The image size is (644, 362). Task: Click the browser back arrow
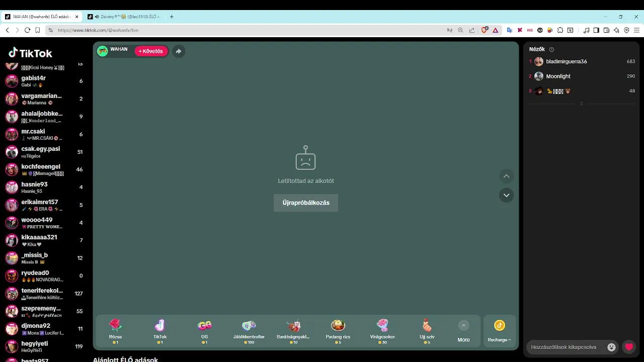point(7,30)
